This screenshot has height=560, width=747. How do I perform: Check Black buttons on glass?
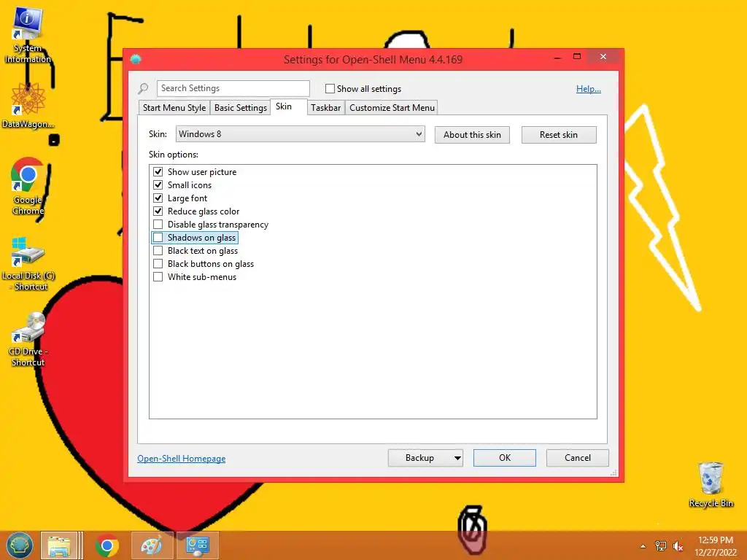tap(158, 263)
